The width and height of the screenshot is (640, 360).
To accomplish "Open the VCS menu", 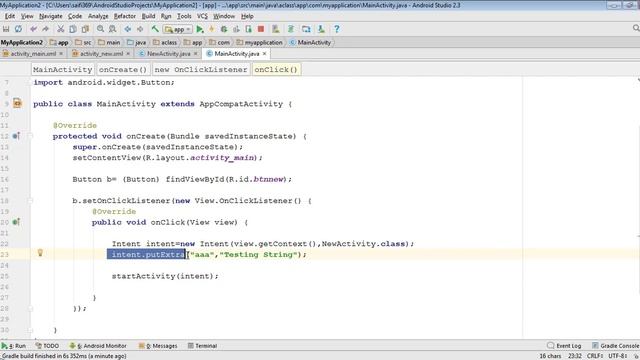I will tap(202, 16).
